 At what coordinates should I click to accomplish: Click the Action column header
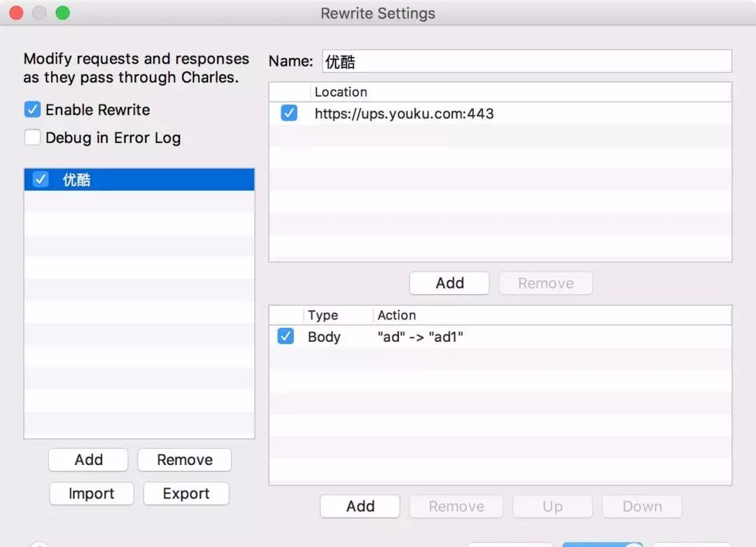point(552,315)
